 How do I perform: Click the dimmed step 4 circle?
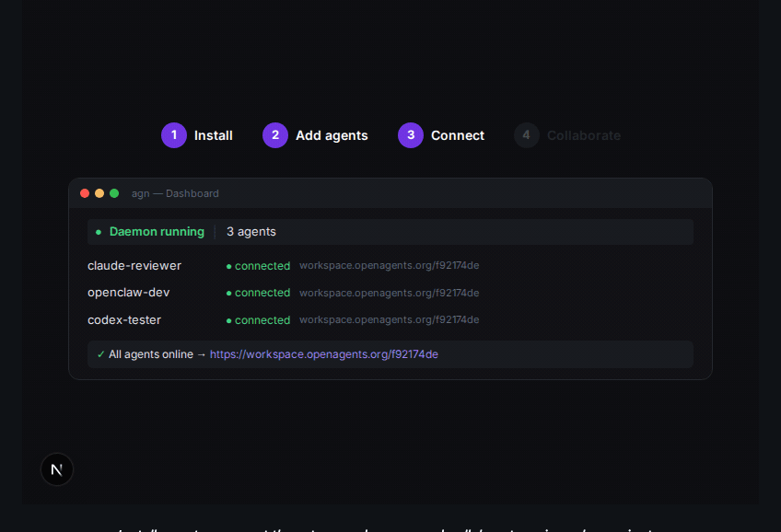[527, 135]
